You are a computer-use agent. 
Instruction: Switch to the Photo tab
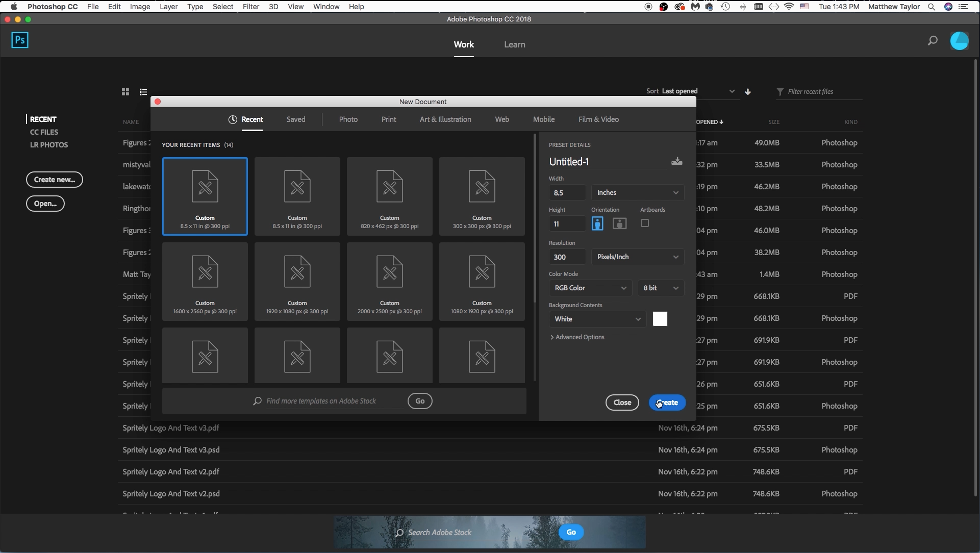348,119
